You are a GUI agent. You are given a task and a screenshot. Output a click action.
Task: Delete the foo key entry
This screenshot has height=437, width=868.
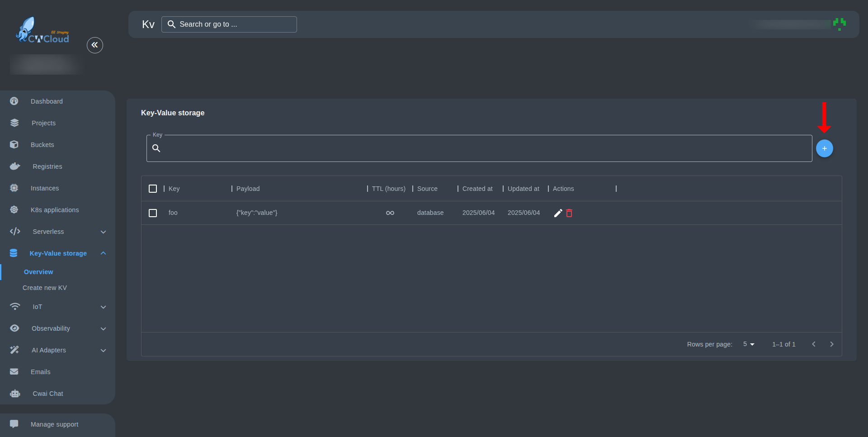569,213
